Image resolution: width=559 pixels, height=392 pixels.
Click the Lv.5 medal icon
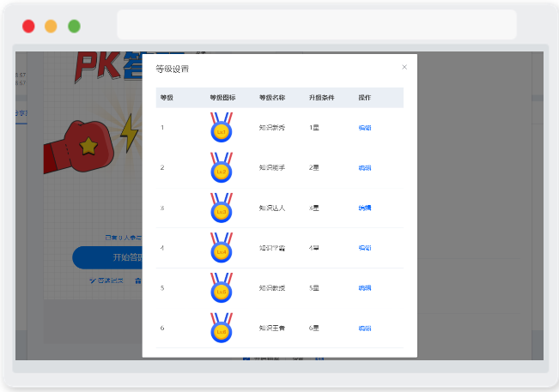pos(222,287)
